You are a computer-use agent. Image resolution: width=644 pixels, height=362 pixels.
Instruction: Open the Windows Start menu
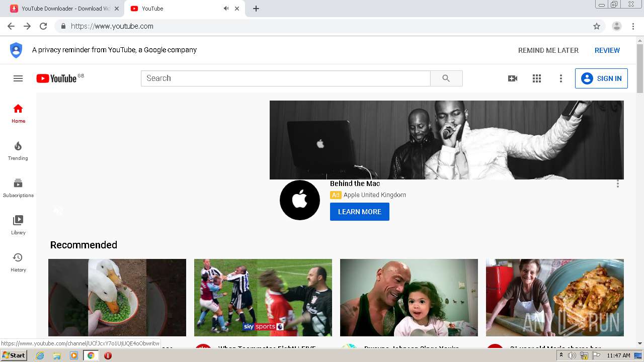click(x=14, y=355)
